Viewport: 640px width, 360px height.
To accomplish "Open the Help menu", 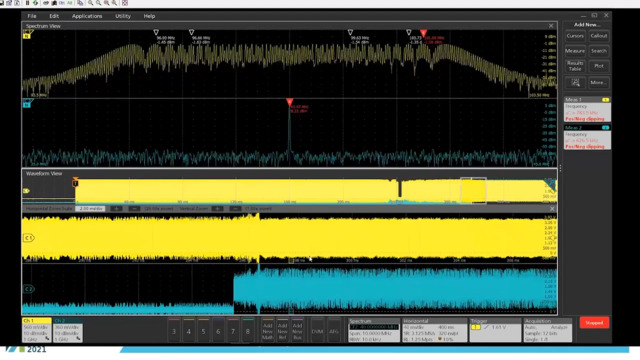I will point(149,16).
